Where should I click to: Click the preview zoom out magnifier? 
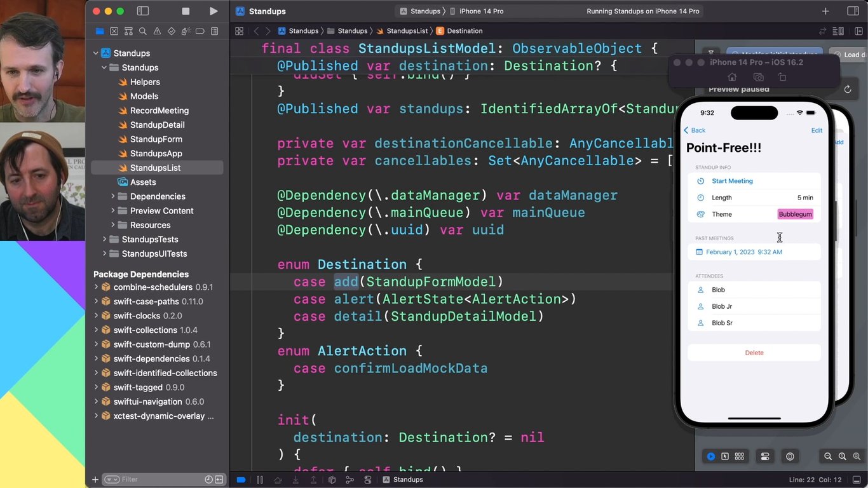(x=828, y=456)
